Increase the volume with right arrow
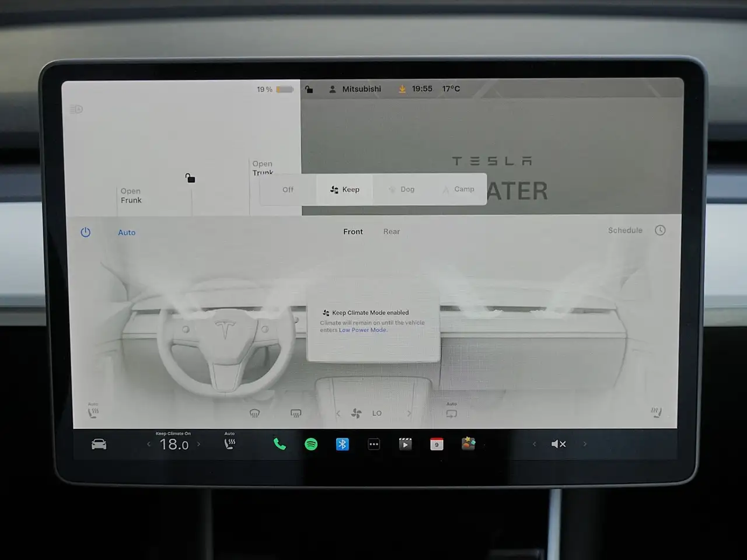Image resolution: width=747 pixels, height=560 pixels. (585, 444)
